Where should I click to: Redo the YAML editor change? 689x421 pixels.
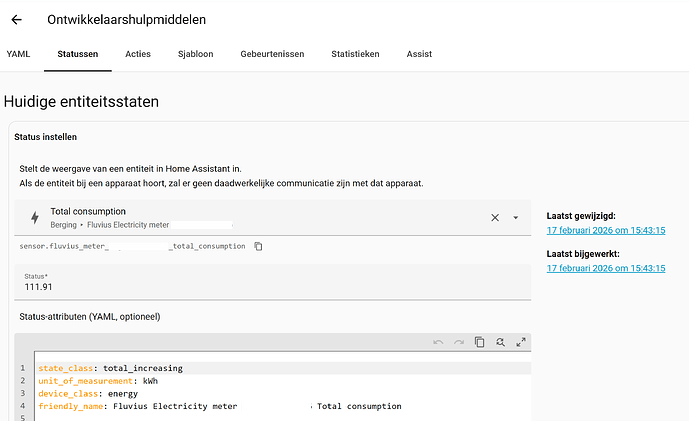pos(459,342)
